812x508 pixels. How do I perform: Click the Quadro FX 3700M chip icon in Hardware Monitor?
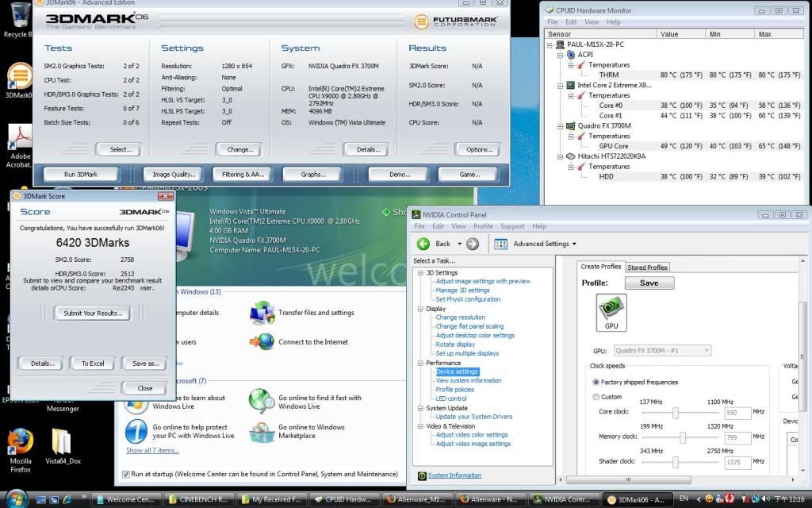point(570,126)
